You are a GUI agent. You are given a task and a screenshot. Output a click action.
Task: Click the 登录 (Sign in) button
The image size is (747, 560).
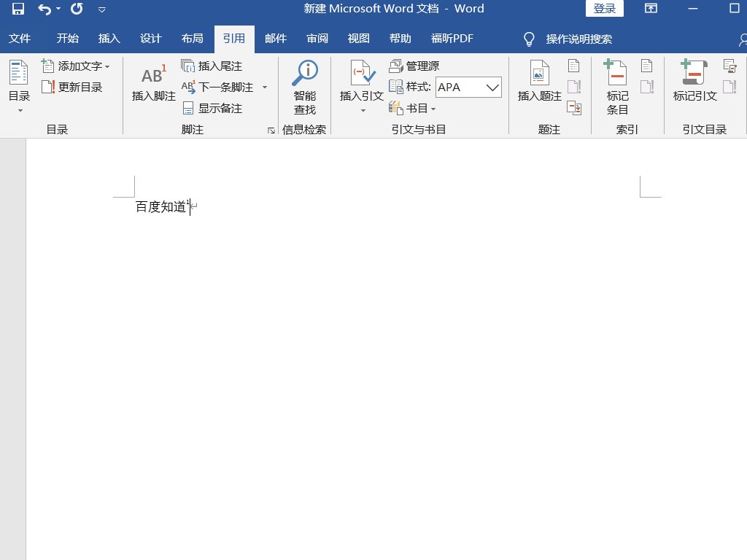(605, 9)
